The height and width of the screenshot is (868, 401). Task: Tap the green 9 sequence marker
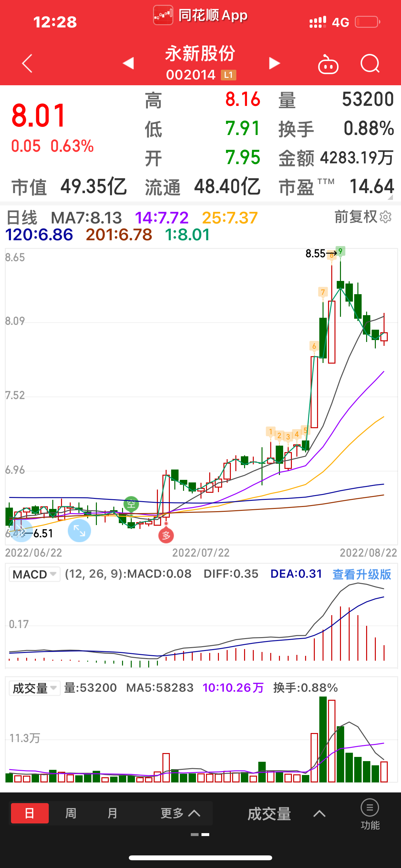point(341,251)
